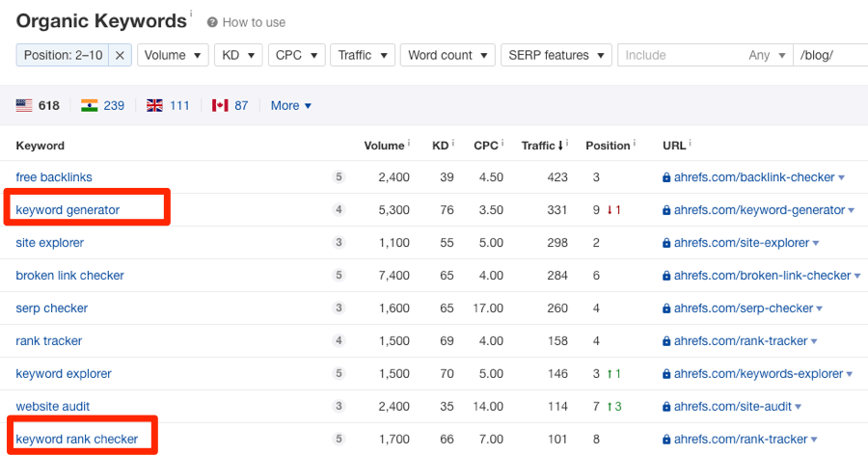This screenshot has width=868, height=455.
Task: Click the info icon next to Organic Keywords title
Action: 191,13
